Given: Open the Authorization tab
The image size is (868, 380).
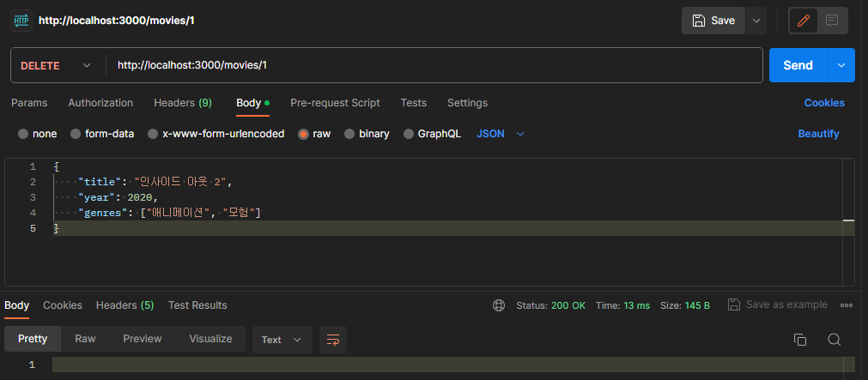Looking at the screenshot, I should (x=100, y=103).
